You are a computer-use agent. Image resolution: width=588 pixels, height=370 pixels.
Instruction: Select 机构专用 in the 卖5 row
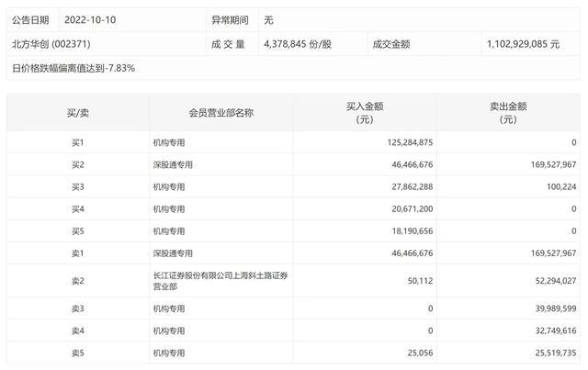(x=169, y=353)
